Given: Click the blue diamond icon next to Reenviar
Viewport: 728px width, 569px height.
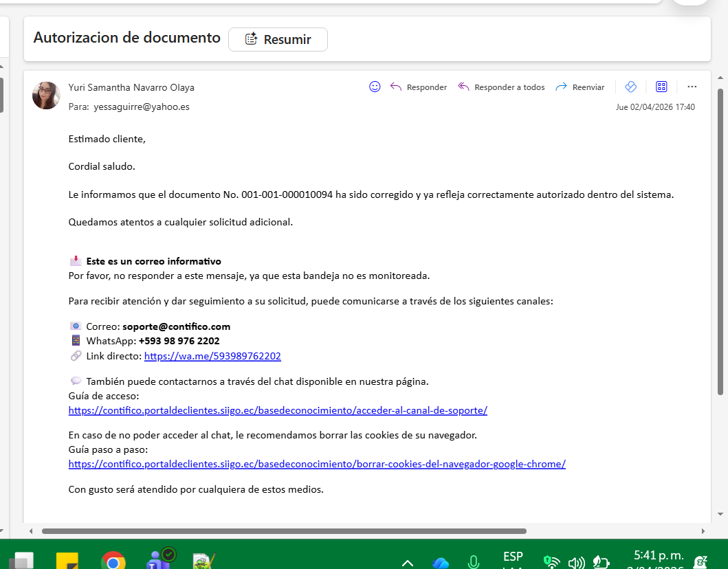Looking at the screenshot, I should point(630,87).
